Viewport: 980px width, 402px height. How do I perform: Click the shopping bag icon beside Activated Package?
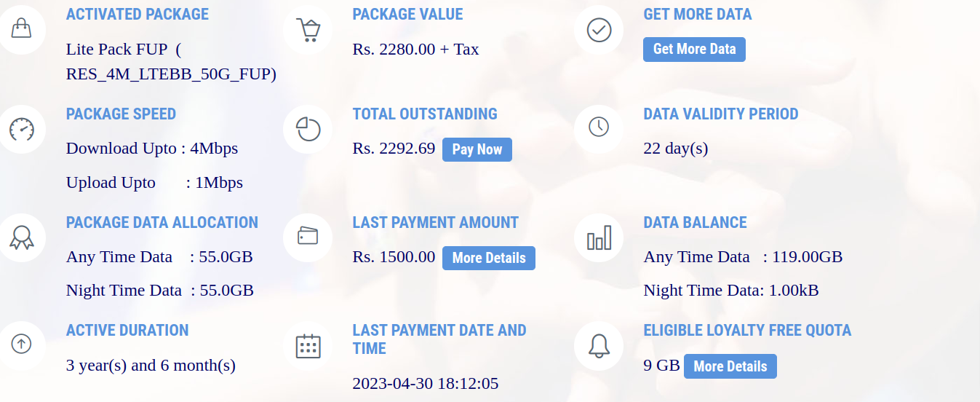tap(21, 28)
